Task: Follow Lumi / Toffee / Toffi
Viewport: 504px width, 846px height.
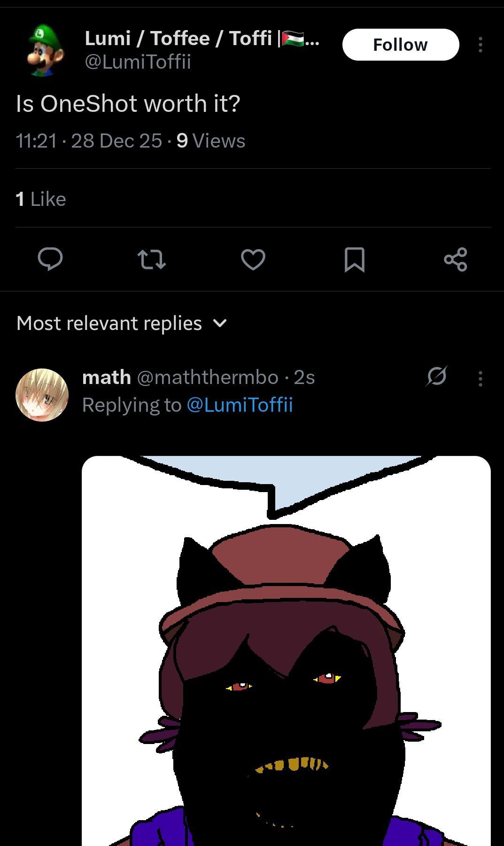Action: pyautogui.click(x=400, y=45)
